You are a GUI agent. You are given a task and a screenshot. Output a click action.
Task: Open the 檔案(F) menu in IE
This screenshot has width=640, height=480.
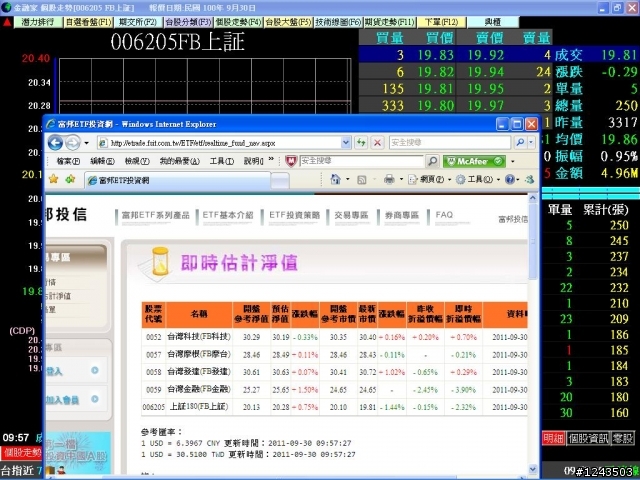coord(68,161)
